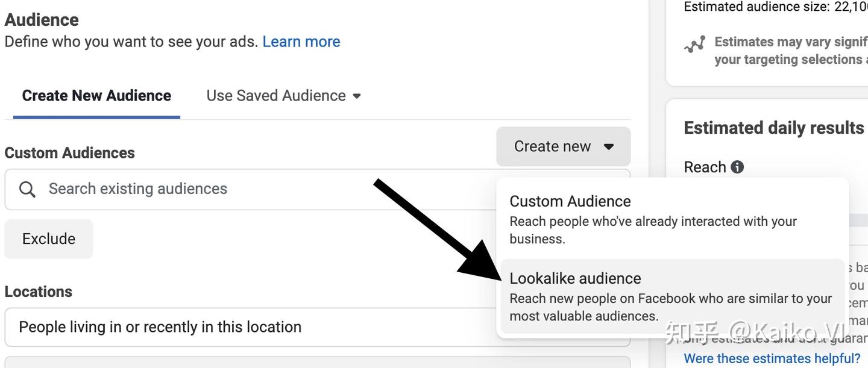Expand the arrow beside Use Saved Audience

point(357,96)
